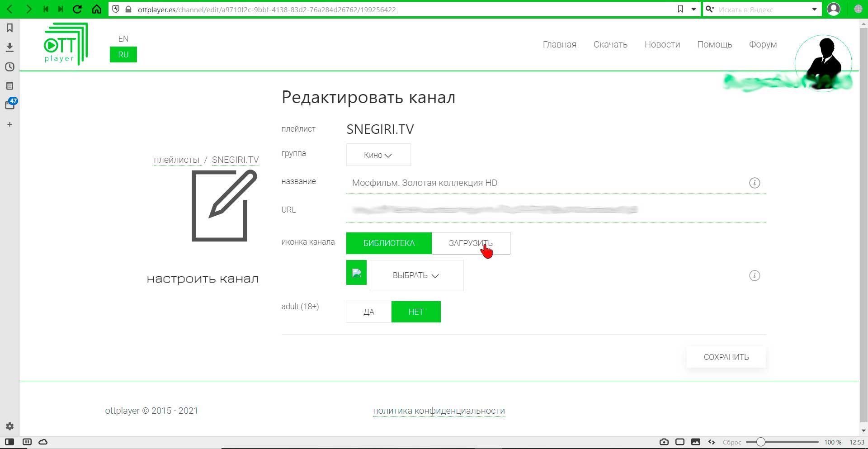This screenshot has height=449, width=868.
Task: Open page actions code icon
Action: (x=712, y=442)
